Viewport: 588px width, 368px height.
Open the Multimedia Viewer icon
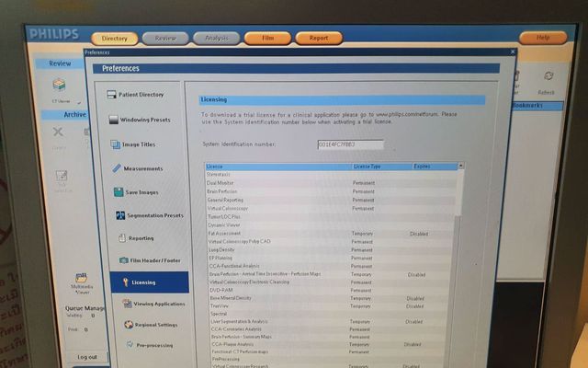point(82,278)
